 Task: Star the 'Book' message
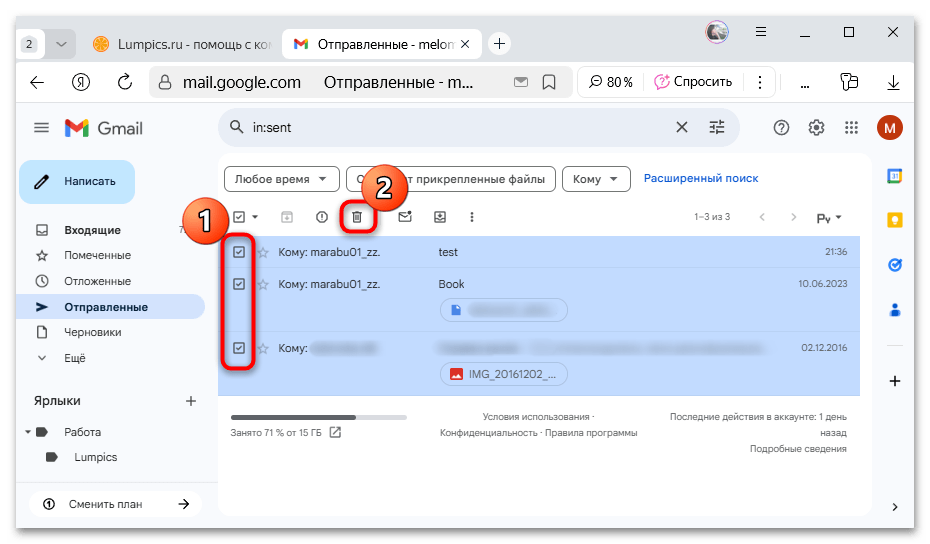pyautogui.click(x=263, y=285)
